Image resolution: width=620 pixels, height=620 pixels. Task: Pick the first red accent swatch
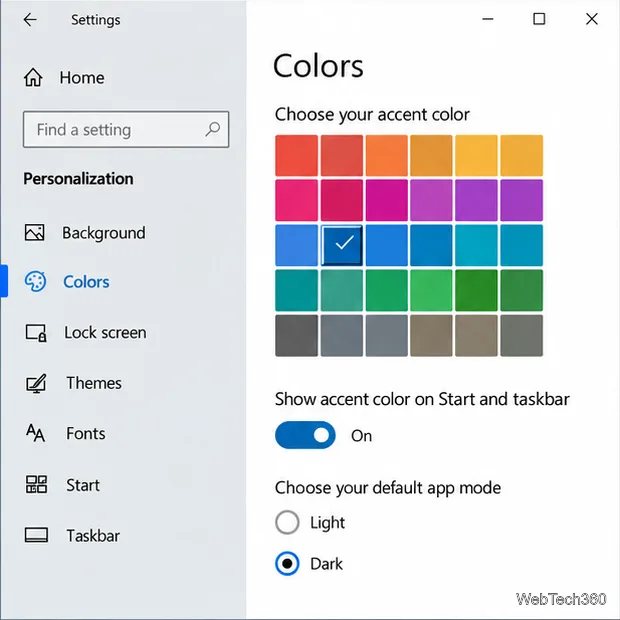(297, 155)
